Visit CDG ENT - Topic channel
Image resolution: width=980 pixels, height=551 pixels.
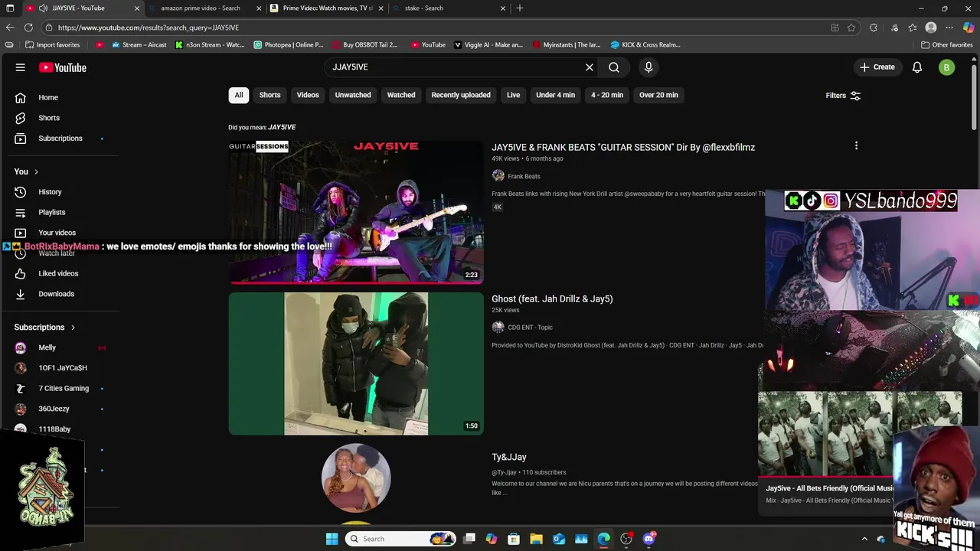point(530,328)
